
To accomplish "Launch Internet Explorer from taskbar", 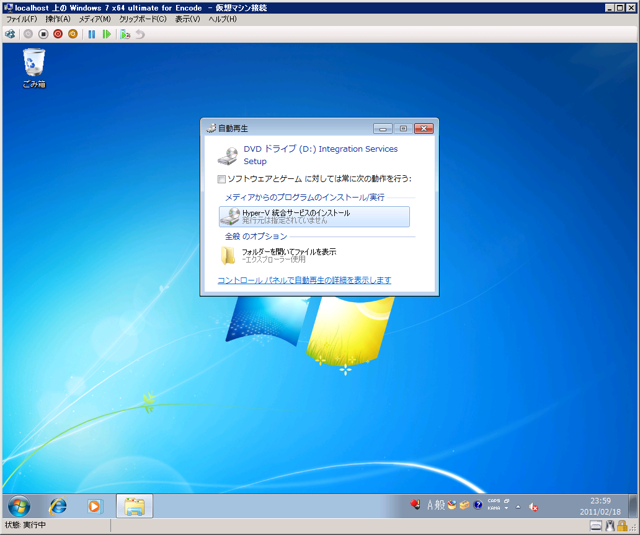I will coord(58,506).
